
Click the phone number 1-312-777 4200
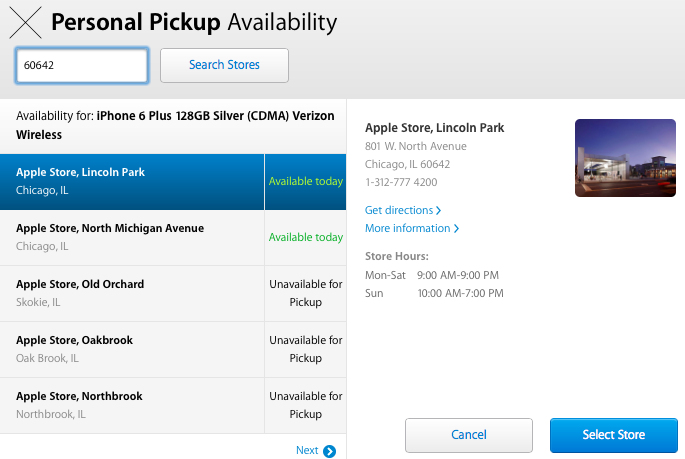[401, 182]
